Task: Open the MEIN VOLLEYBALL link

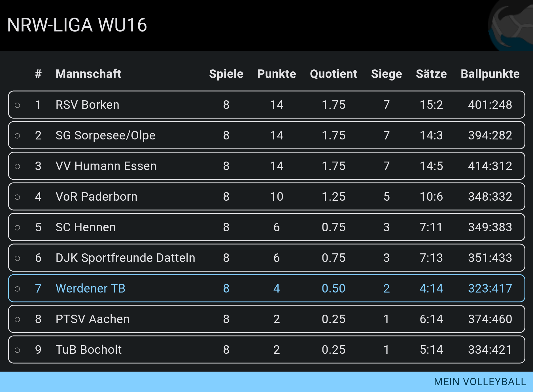Action: (x=480, y=382)
